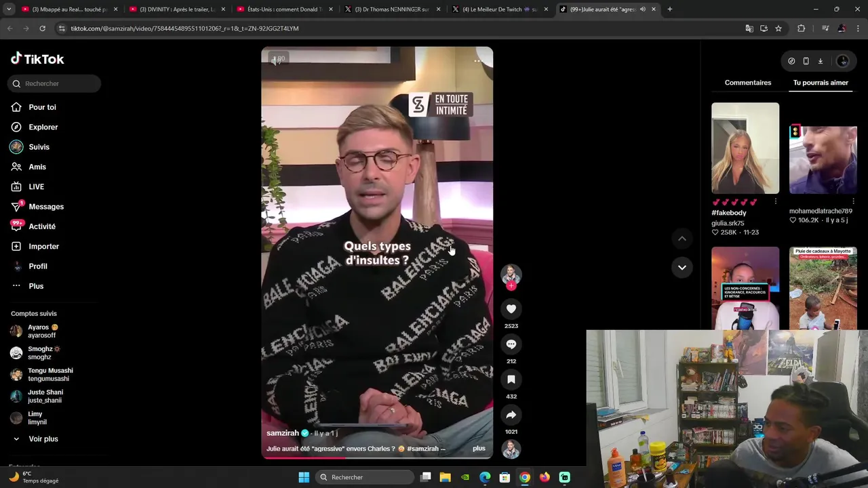Click the translate page icon

(x=749, y=28)
